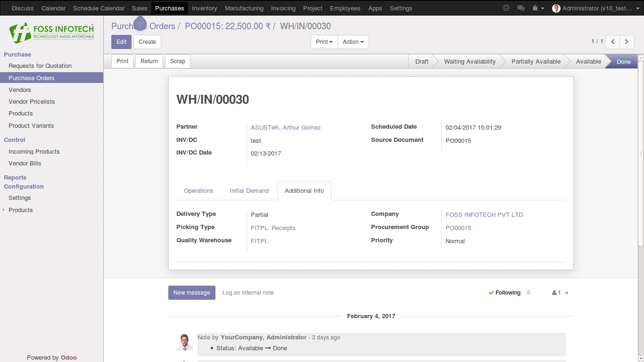Open partner ASUSTeK, Arthur Gomez link
Screen dimensions: 644x362
tap(286, 128)
